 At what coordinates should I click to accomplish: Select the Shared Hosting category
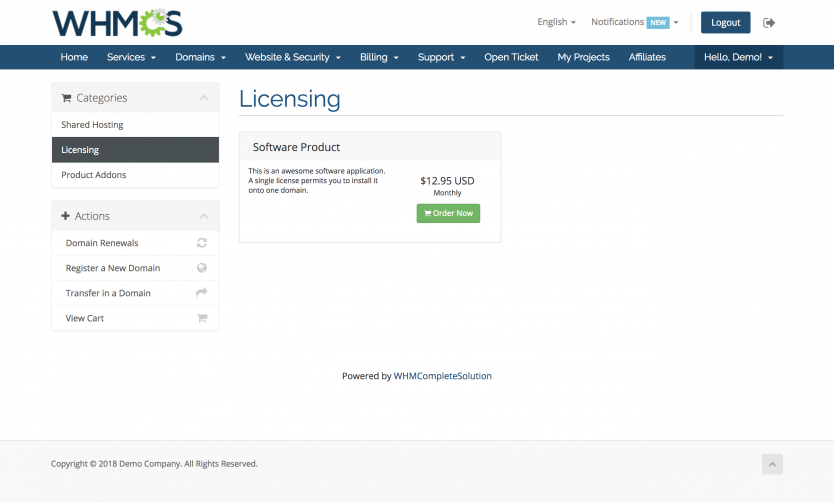pos(135,124)
